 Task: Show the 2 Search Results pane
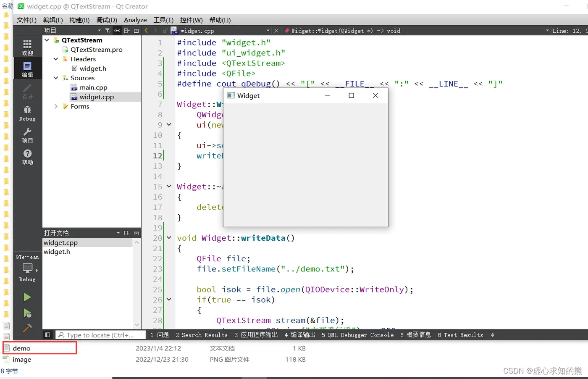click(x=202, y=335)
